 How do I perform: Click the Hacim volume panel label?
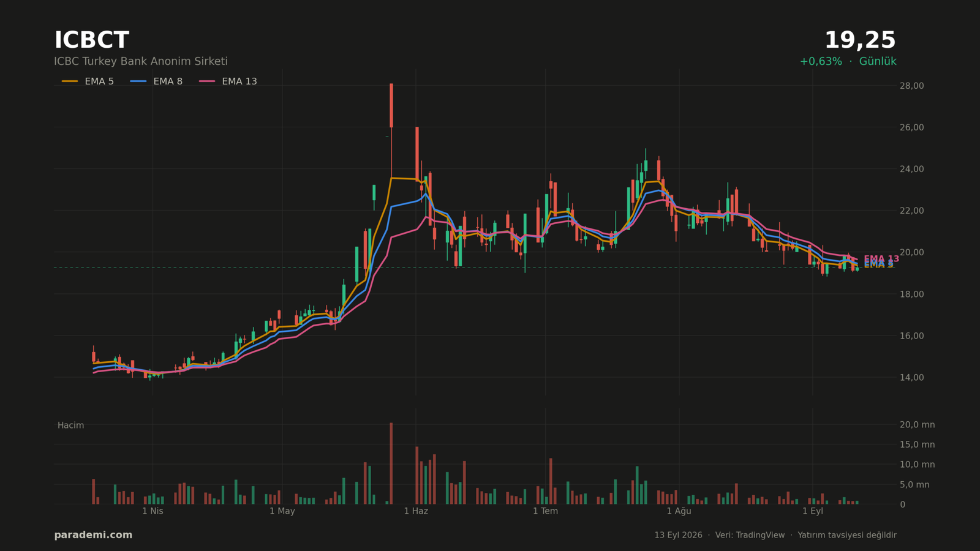[70, 425]
